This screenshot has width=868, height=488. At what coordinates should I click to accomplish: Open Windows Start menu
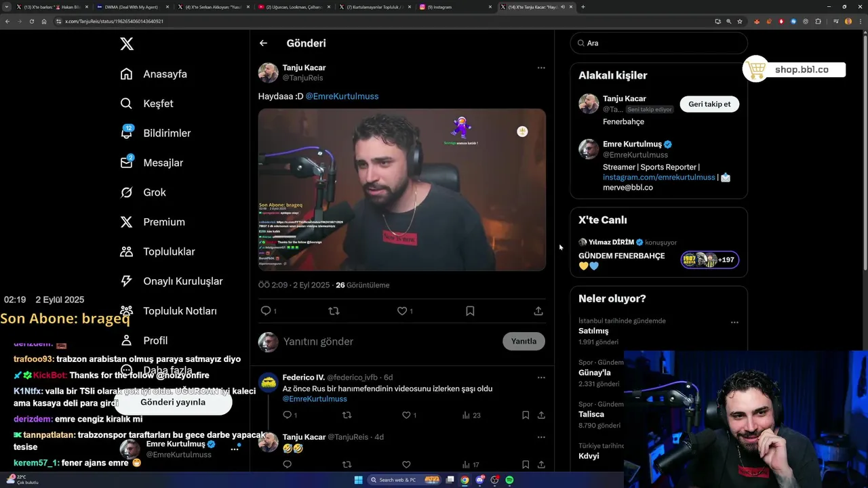click(359, 480)
